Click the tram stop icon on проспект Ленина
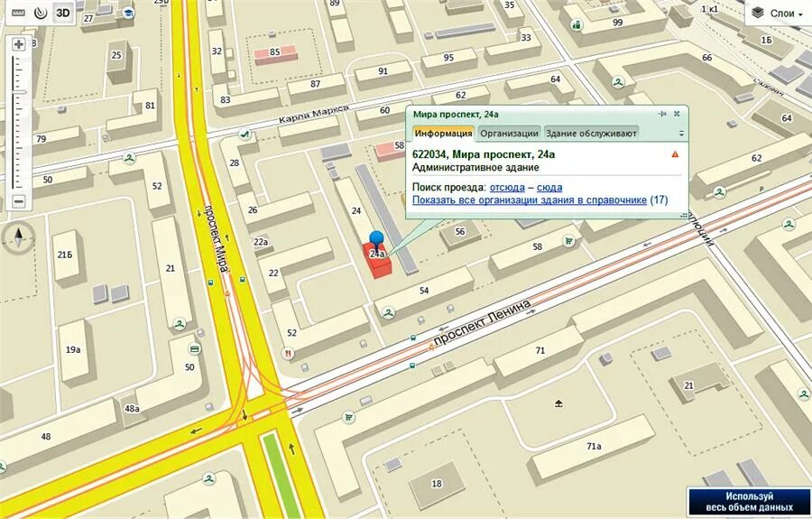Image resolution: width=812 pixels, height=519 pixels. point(431,348)
